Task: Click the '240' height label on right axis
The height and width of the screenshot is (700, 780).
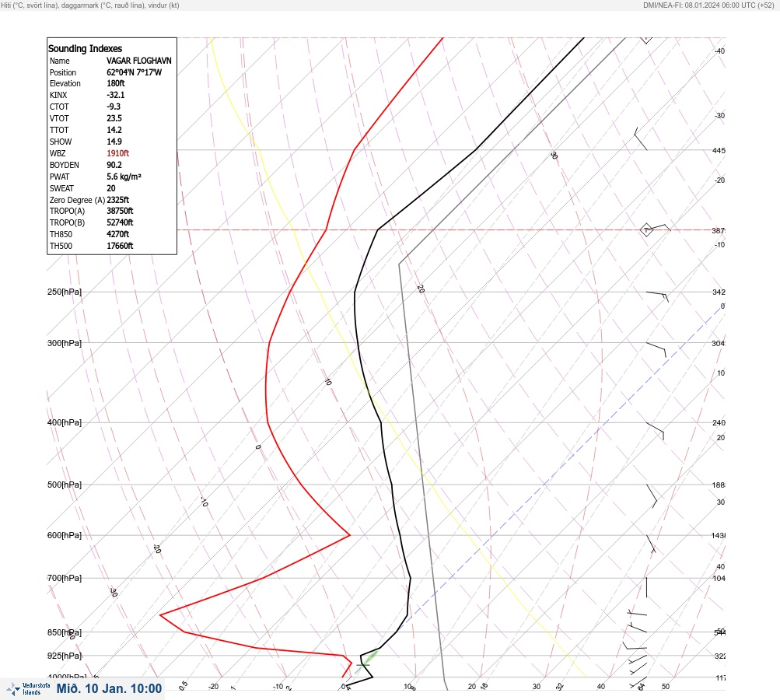Action: [719, 423]
